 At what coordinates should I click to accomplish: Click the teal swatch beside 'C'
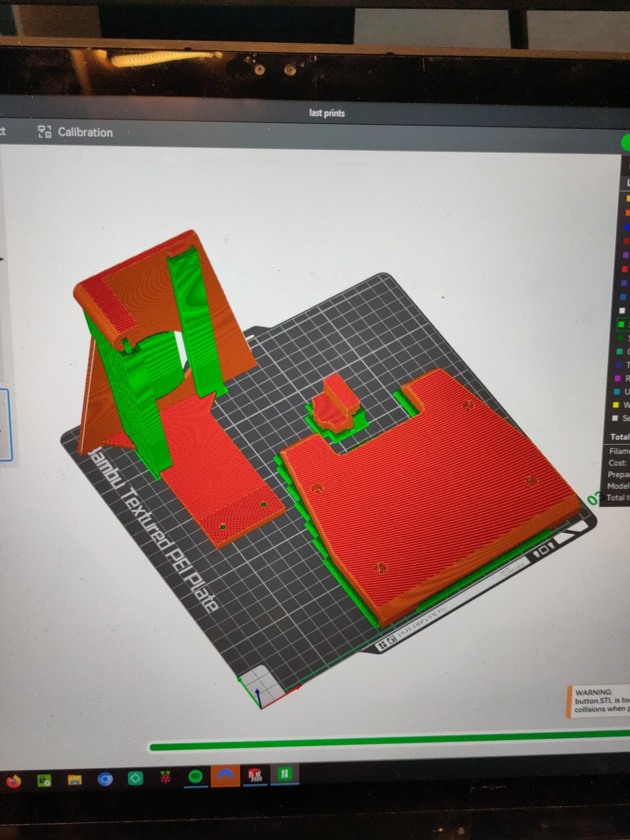click(619, 352)
